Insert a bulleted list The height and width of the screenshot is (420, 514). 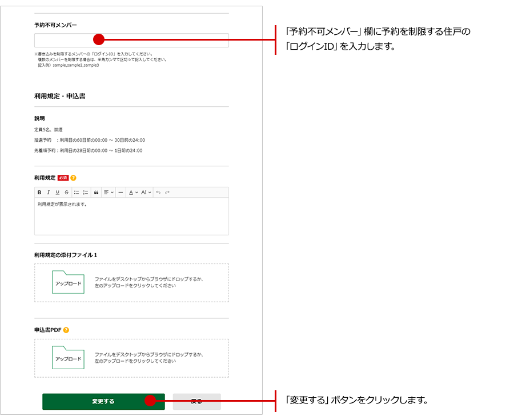pyautogui.click(x=77, y=193)
